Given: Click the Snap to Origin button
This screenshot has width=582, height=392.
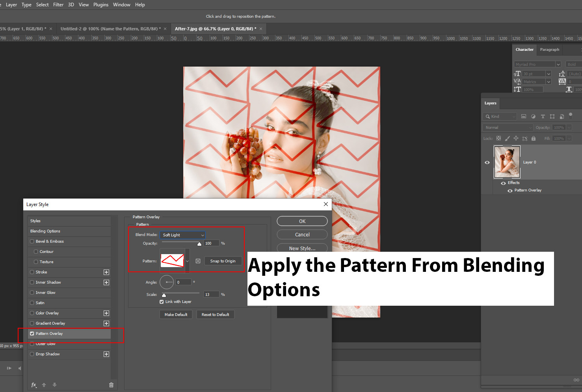Looking at the screenshot, I should pyautogui.click(x=223, y=261).
